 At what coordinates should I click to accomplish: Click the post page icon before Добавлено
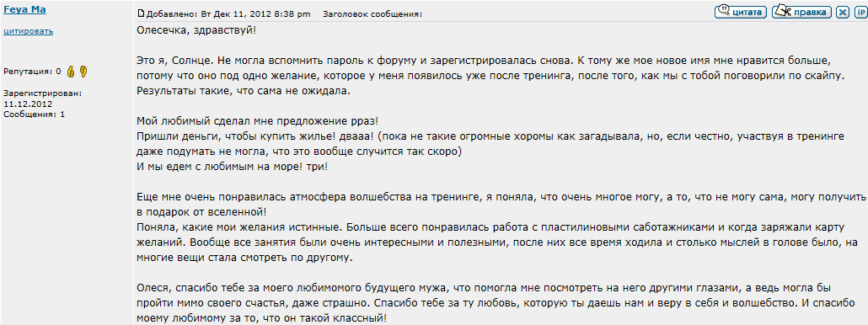(x=141, y=13)
